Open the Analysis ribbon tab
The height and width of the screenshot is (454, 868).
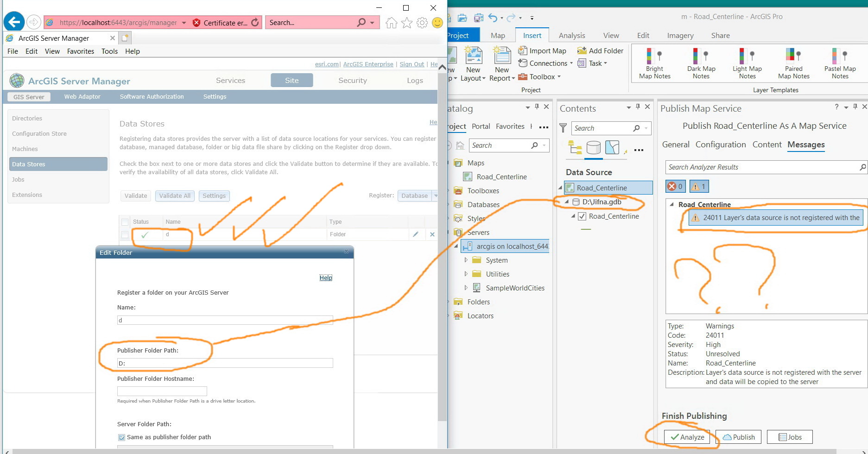[572, 36]
